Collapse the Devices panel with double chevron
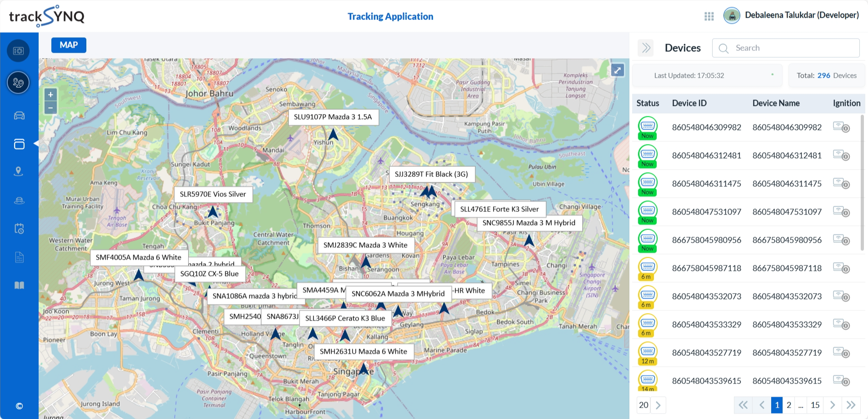Viewport: 868px width, 419px height. tap(646, 48)
